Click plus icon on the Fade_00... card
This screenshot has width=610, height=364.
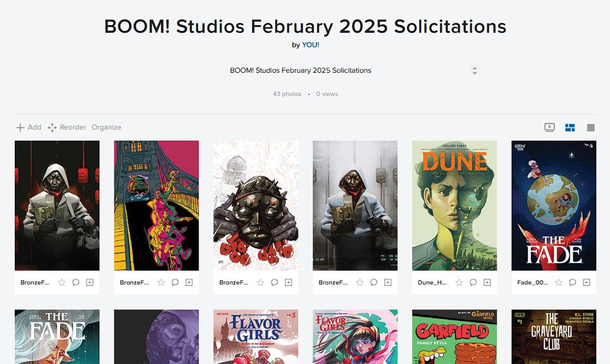(586, 283)
